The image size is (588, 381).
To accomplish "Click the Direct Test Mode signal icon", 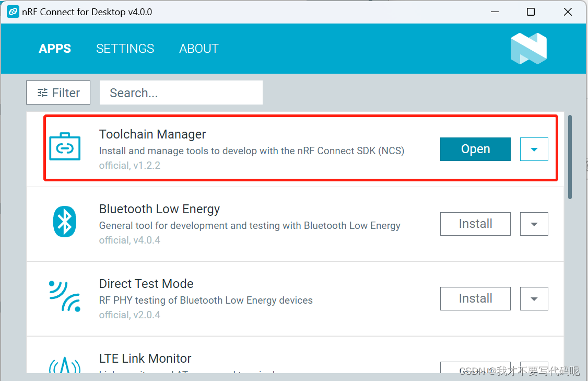I will click(65, 296).
